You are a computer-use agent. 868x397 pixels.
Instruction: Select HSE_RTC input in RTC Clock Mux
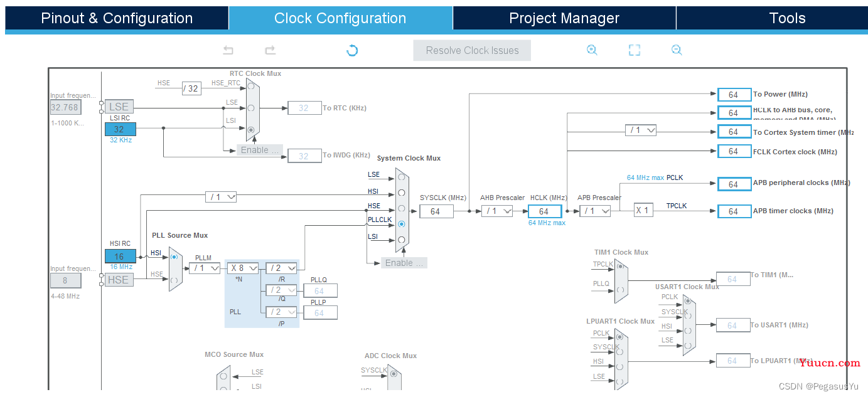tap(251, 86)
